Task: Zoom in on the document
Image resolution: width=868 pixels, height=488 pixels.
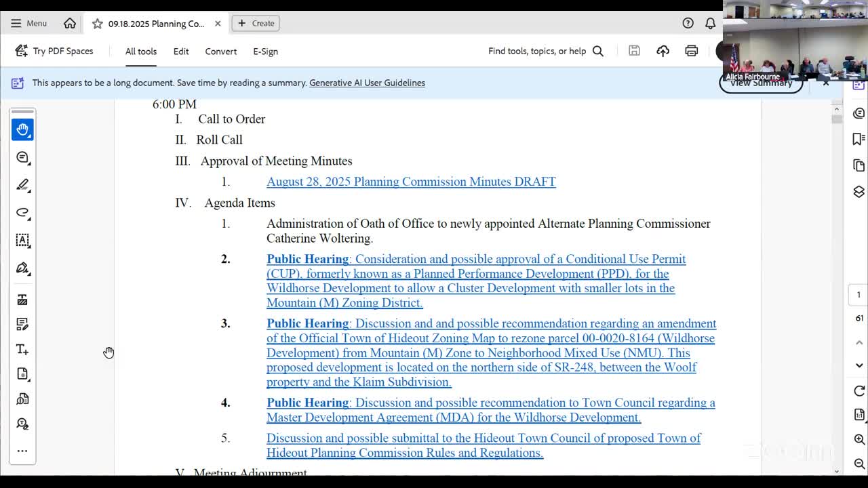Action: (x=859, y=439)
